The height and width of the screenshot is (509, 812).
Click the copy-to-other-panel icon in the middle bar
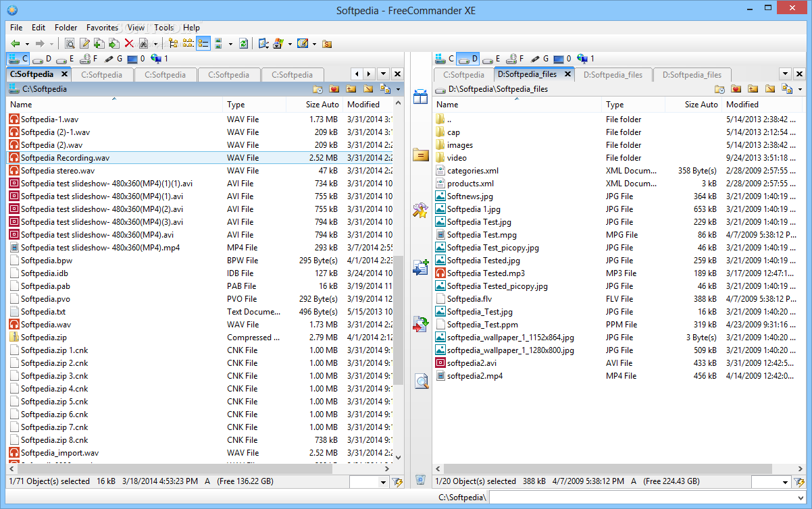pyautogui.click(x=421, y=267)
